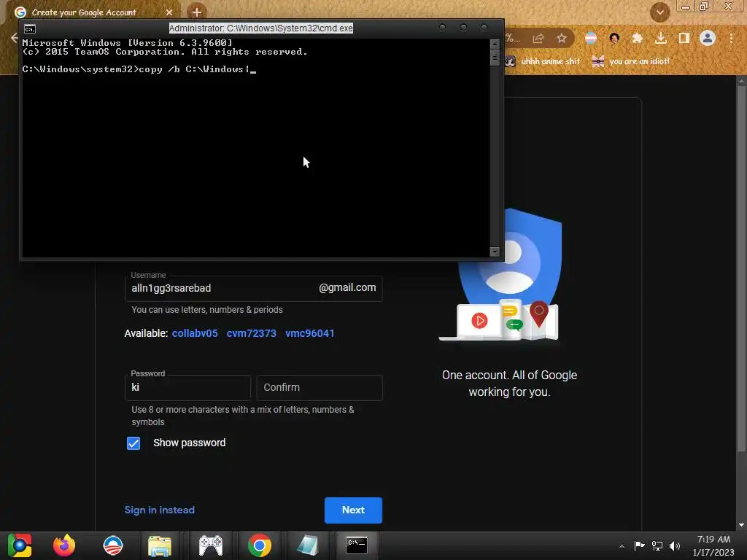Switch to Google Chrome in the taskbar
This screenshot has height=560, width=747.
(260, 545)
